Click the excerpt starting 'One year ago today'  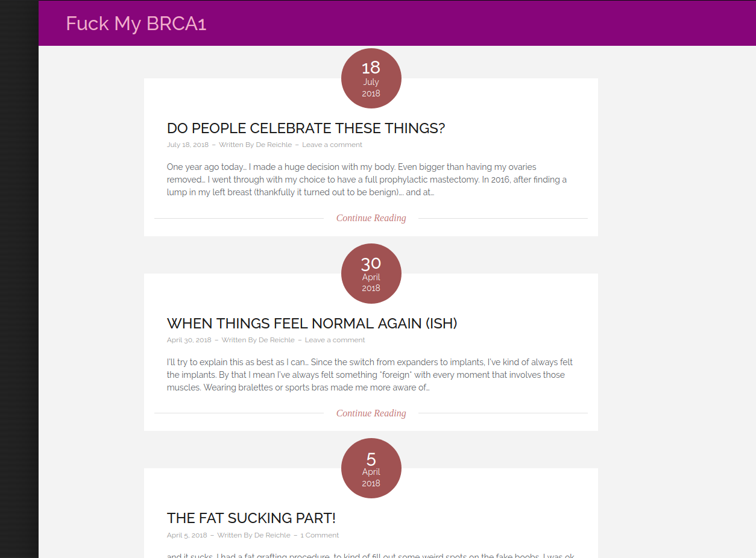coord(367,180)
